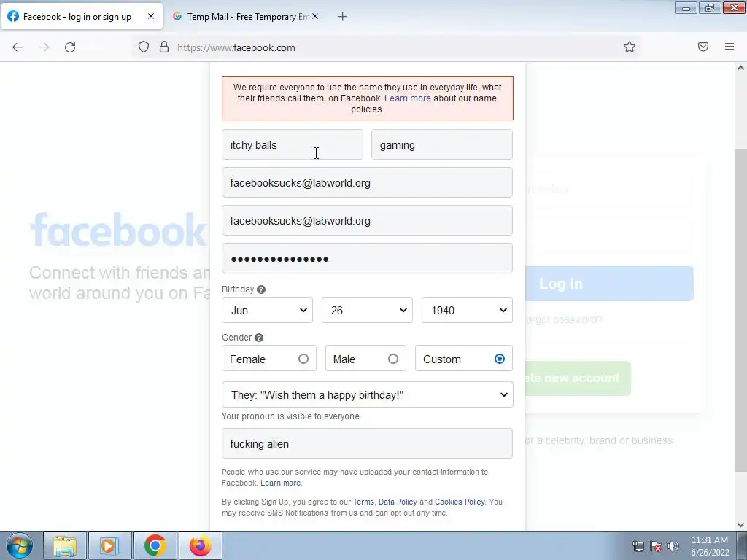
Task: Open the Data Policy link
Action: [398, 502]
